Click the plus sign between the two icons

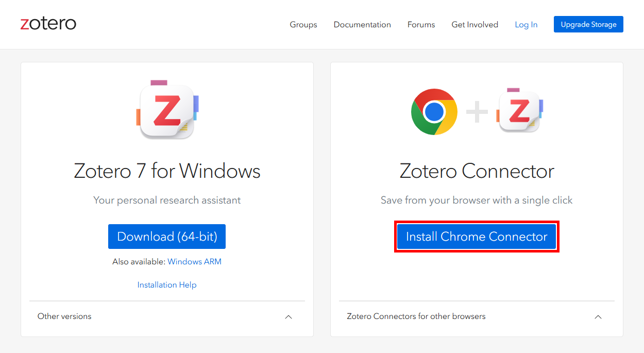pyautogui.click(x=477, y=112)
